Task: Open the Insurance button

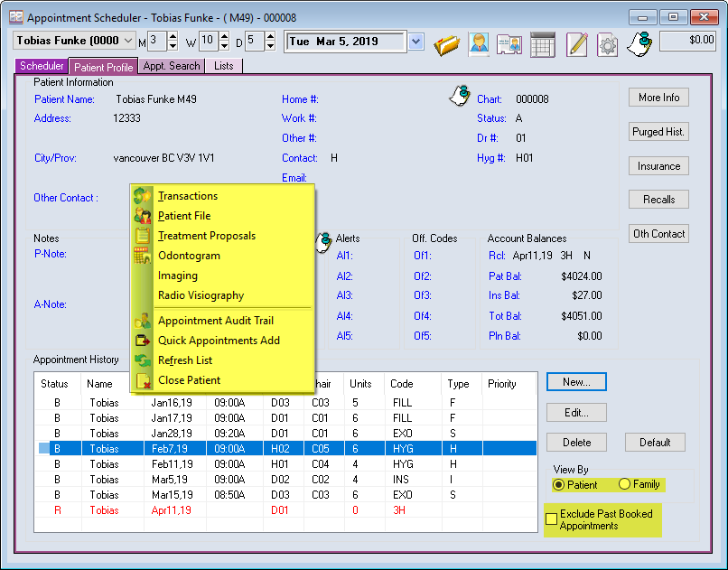Action: point(658,166)
